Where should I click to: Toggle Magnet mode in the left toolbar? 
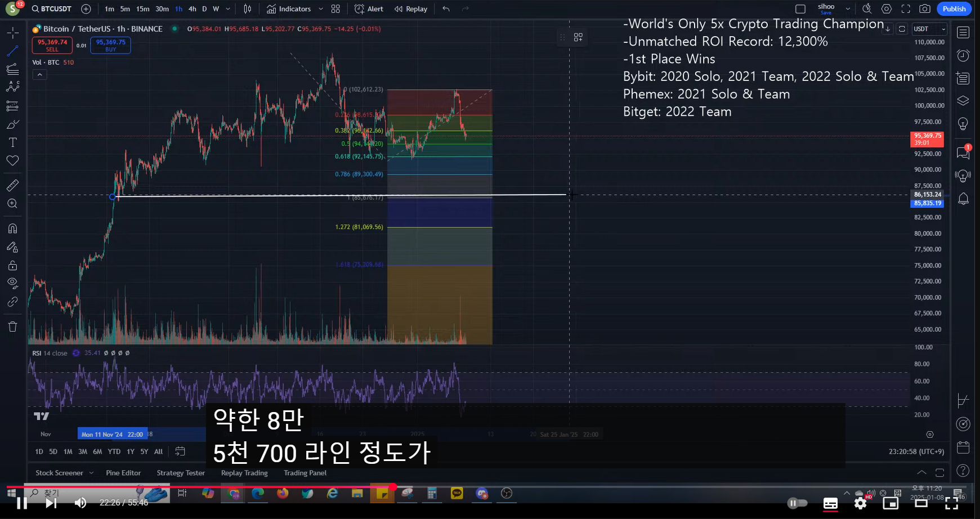[x=12, y=229]
